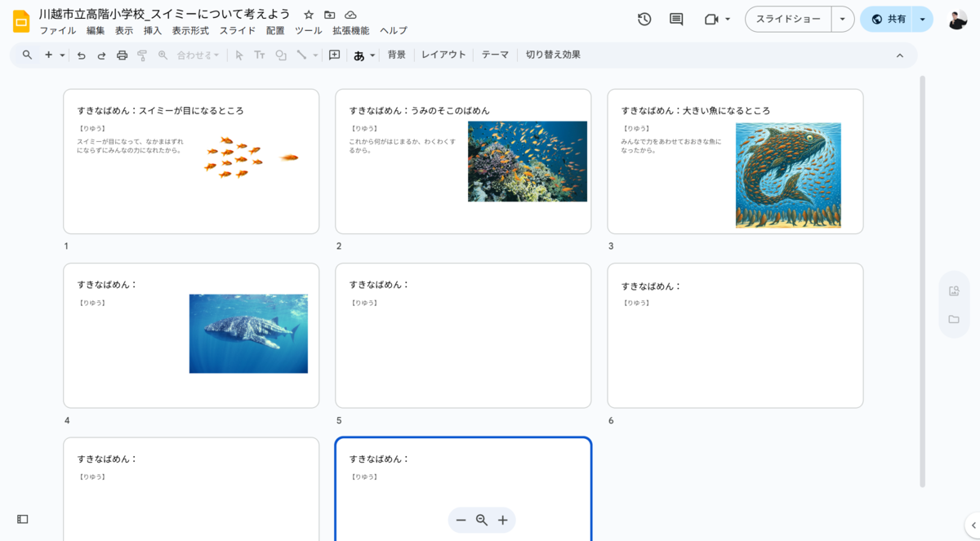Screen dimensions: 980x541
Task: Click the テーマ button
Action: pos(495,55)
